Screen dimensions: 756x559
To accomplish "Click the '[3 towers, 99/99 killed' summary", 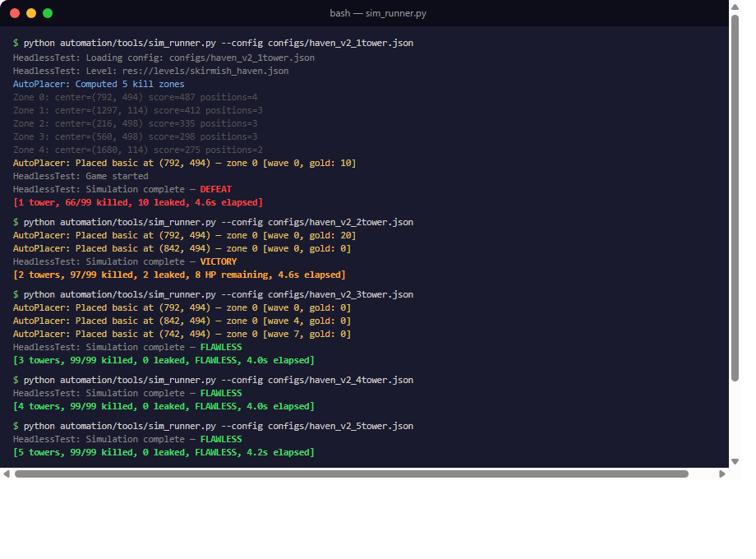I will (164, 360).
